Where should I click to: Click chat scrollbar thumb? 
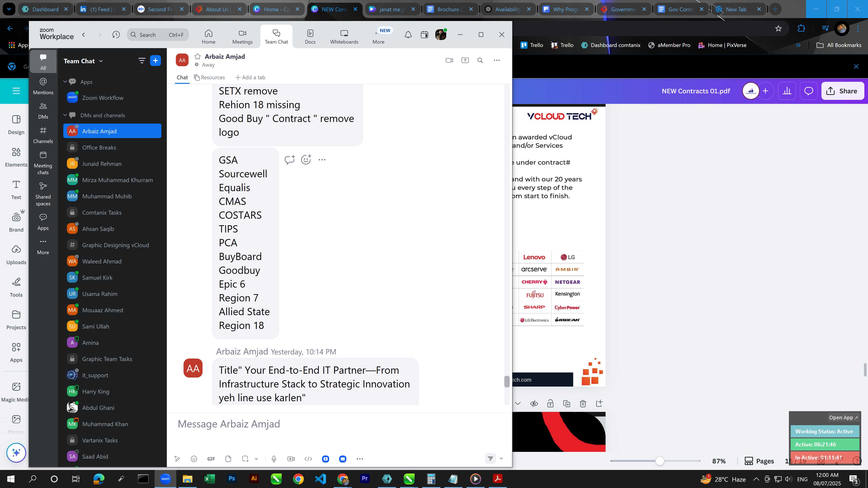coord(506,382)
